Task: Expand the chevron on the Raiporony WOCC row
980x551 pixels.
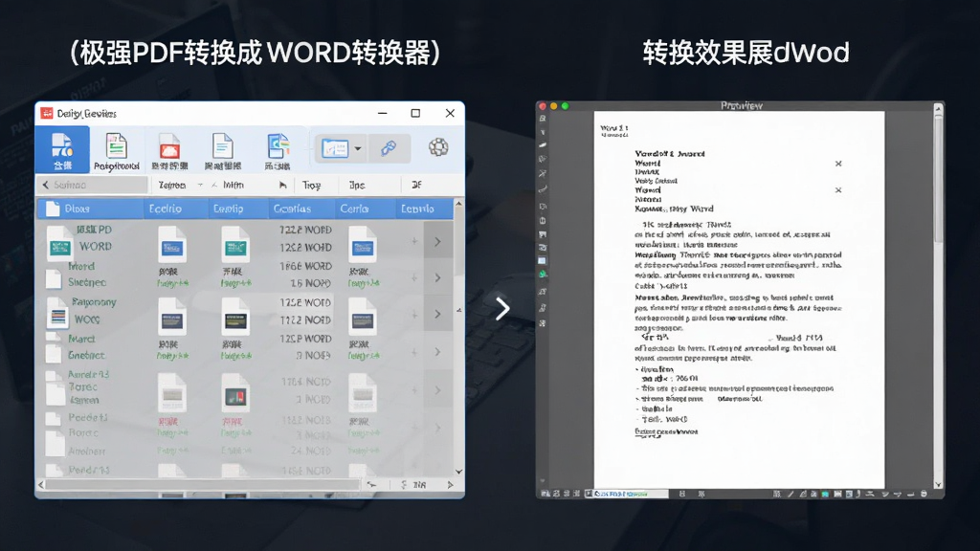Action: [x=437, y=314]
